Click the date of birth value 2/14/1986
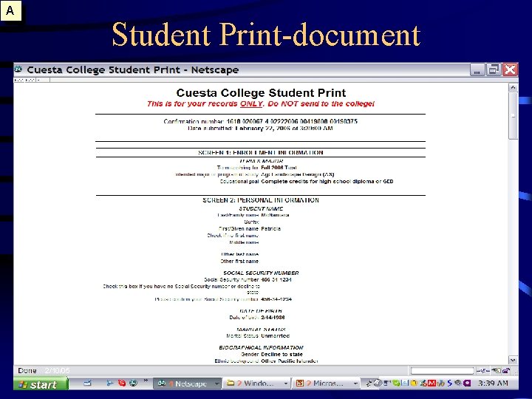This screenshot has width=532, height=399. pos(273,318)
